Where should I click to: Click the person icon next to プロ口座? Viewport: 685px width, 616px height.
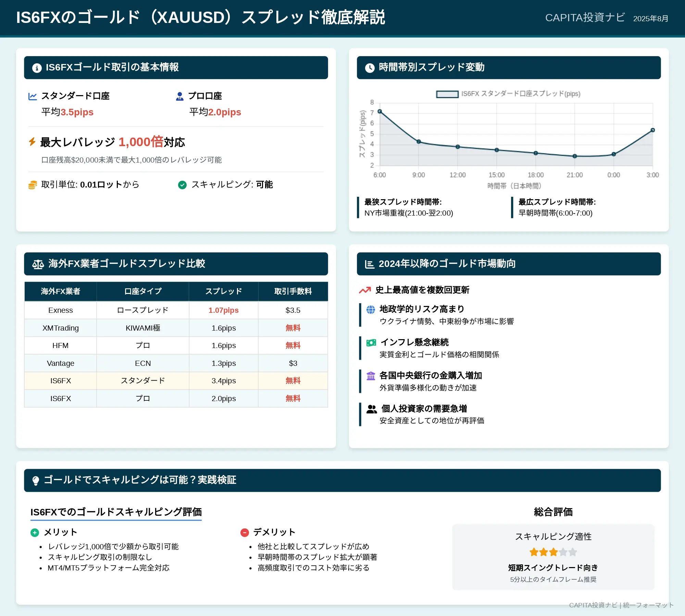[179, 96]
